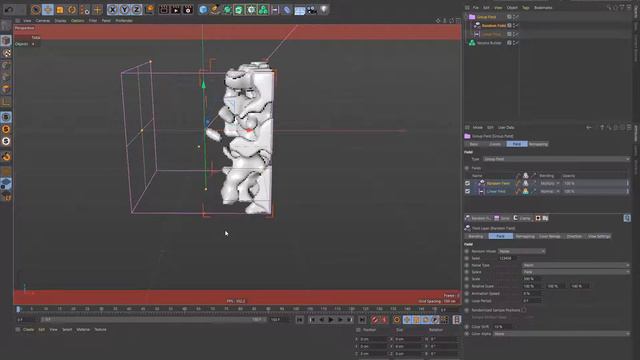This screenshot has width=640, height=360.
Task: Open Object Manager Bookmarks menu
Action: [x=543, y=7]
